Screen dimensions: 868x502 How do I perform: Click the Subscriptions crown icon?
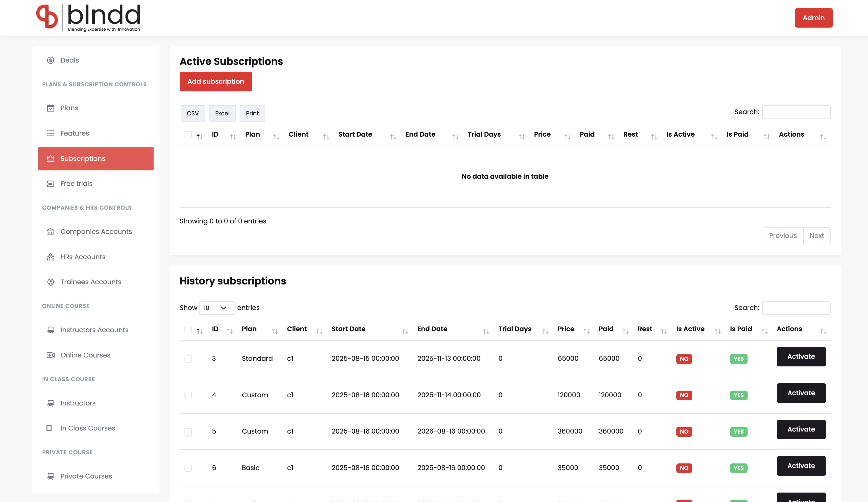(51, 159)
